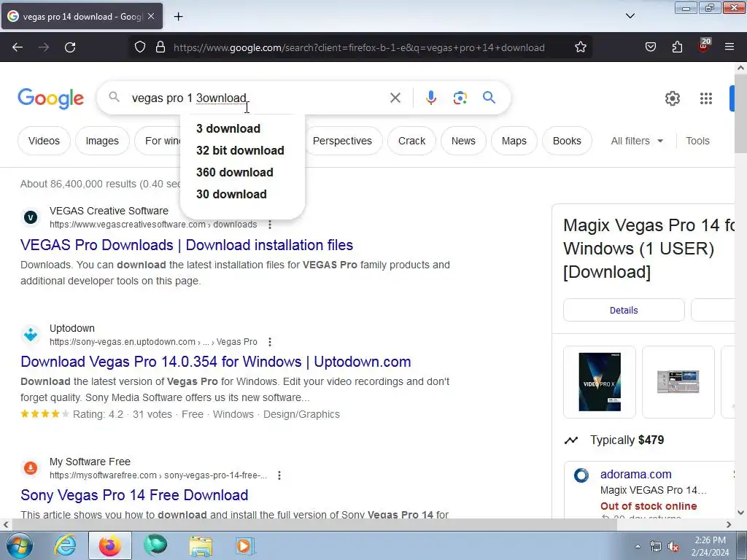This screenshot has height=560, width=747.
Task: Filter results by Videos
Action: pos(44,141)
